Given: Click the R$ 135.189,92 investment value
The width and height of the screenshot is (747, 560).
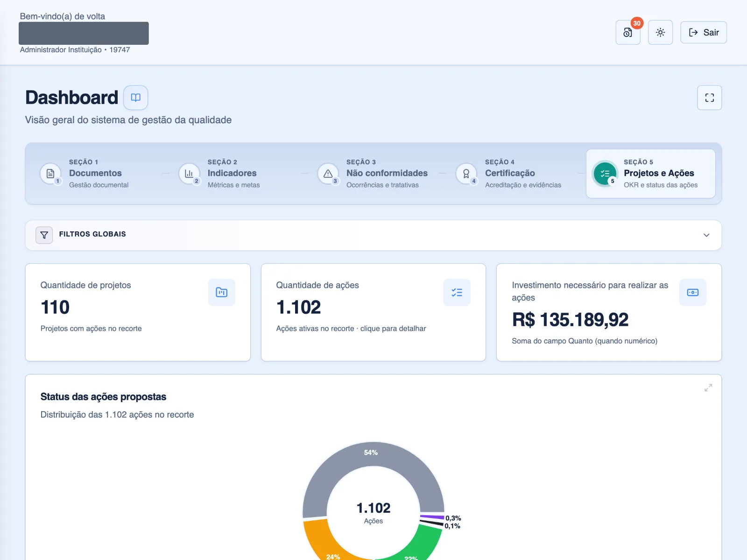Looking at the screenshot, I should [x=570, y=320].
